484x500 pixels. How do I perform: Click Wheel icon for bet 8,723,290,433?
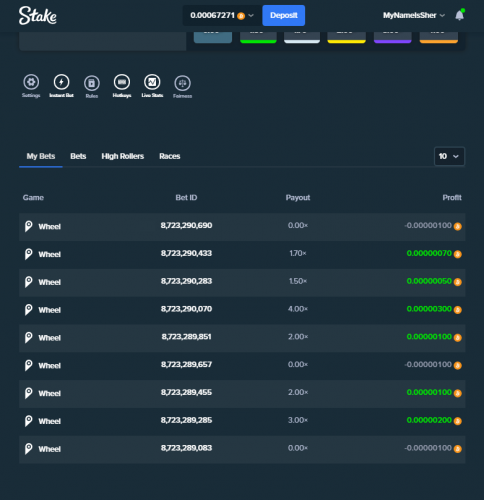pos(29,254)
